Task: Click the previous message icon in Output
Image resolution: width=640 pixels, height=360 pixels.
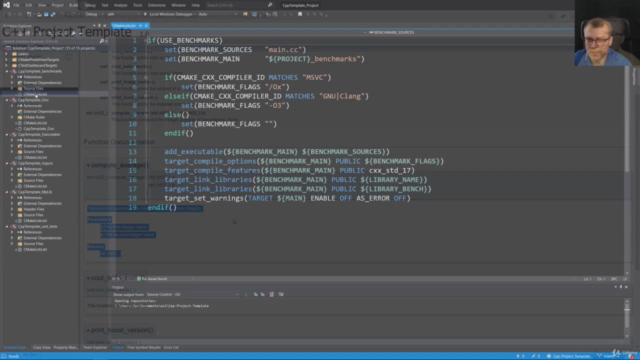Action: tap(256, 294)
